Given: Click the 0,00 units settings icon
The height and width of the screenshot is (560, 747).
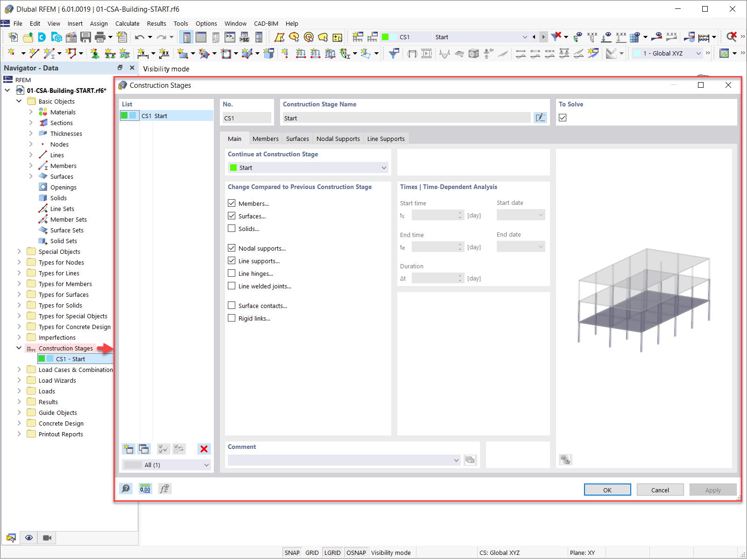Looking at the screenshot, I should click(145, 489).
